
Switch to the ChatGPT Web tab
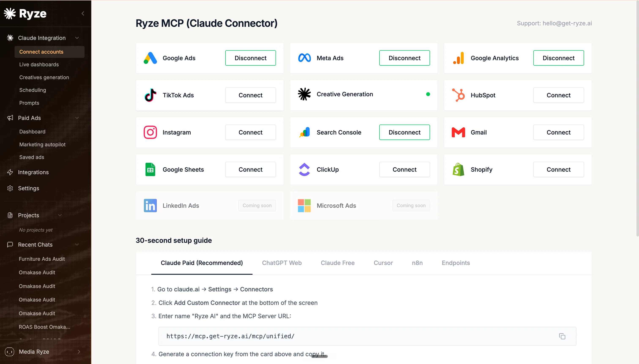[282, 263]
